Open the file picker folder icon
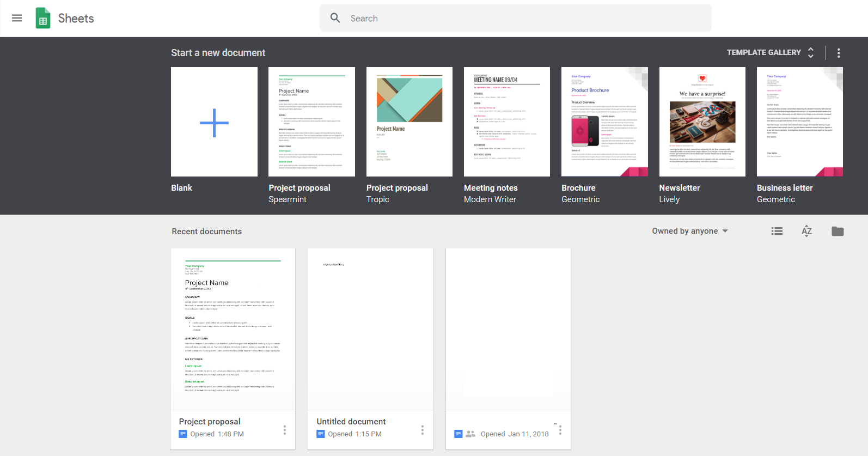 point(838,231)
